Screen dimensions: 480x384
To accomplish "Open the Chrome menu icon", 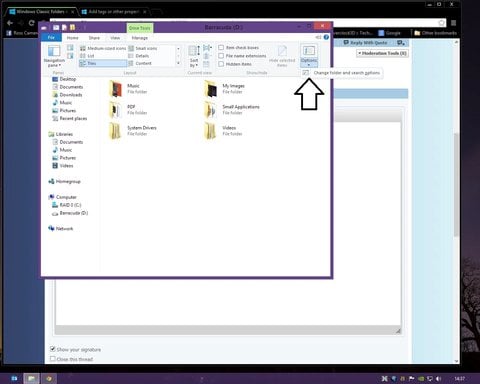I will [453, 23].
